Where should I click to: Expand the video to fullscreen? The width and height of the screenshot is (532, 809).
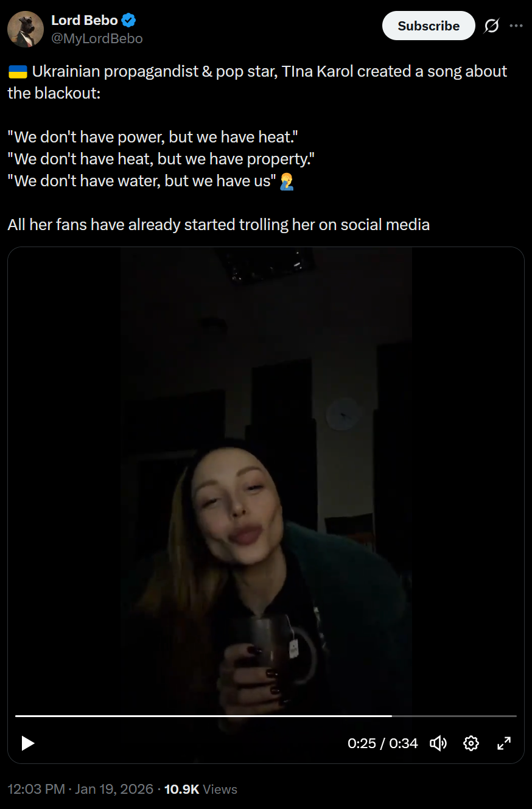[504, 743]
